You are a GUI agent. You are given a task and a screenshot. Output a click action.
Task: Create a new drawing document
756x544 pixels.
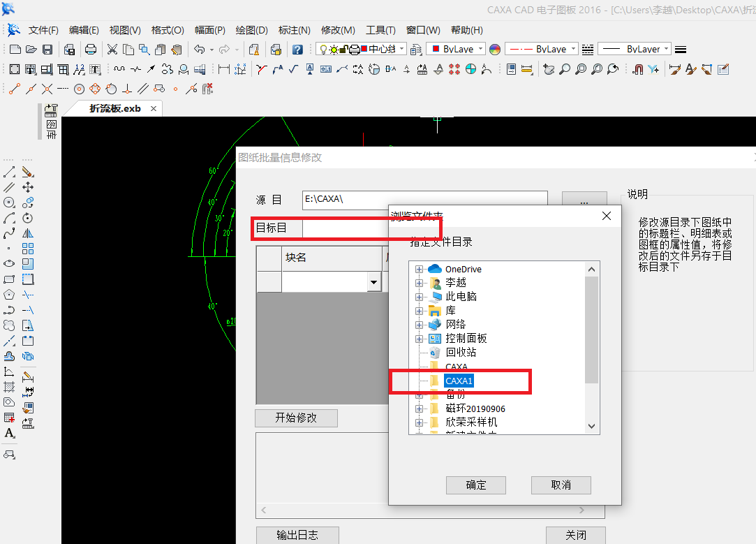[14, 50]
